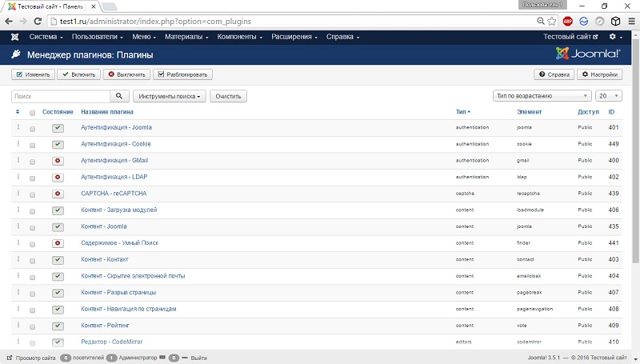This screenshot has width=640, height=364.
Task: Sort by the Название плагина column header
Action: [107, 112]
